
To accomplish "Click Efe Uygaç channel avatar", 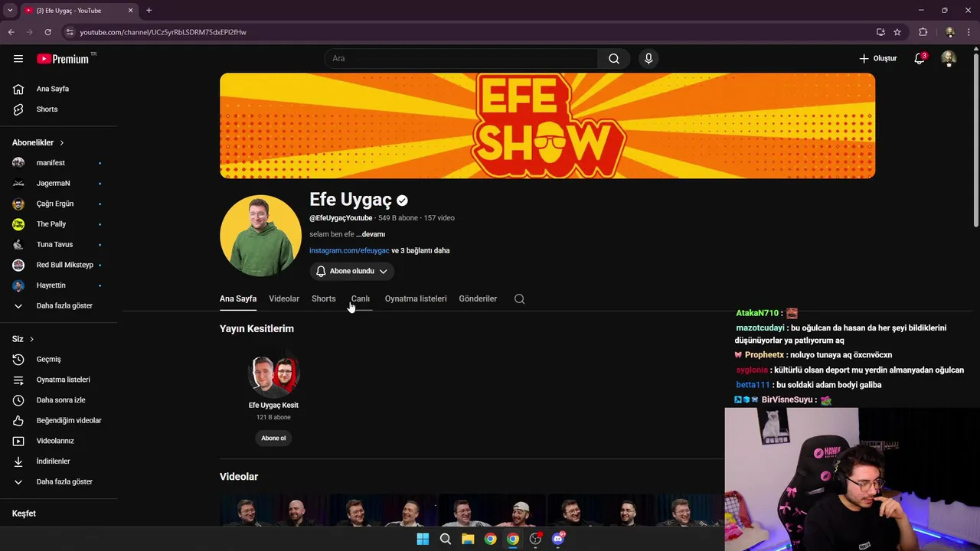I will click(x=260, y=236).
